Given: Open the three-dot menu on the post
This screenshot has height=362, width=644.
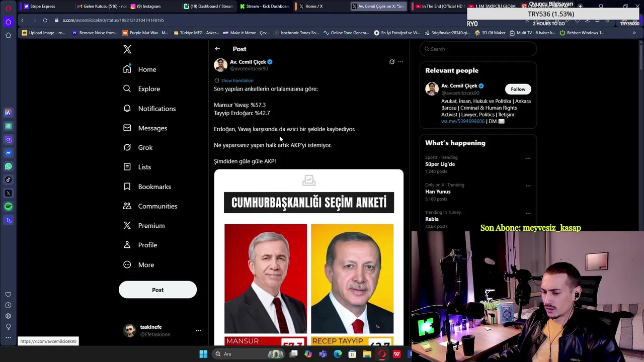Looking at the screenshot, I should click(400, 62).
